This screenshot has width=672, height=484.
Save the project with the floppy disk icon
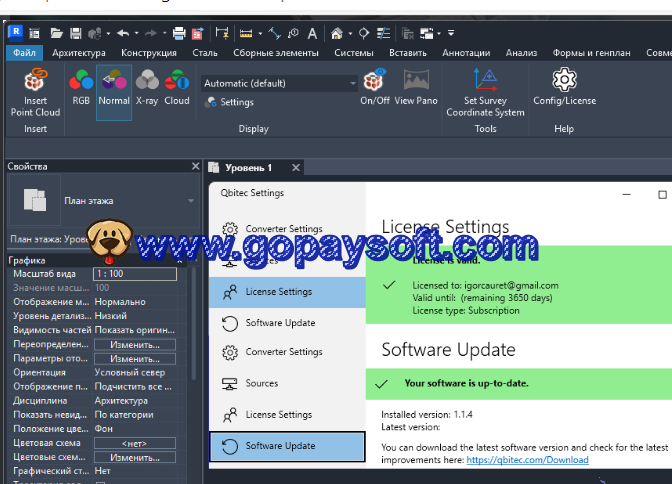75,33
